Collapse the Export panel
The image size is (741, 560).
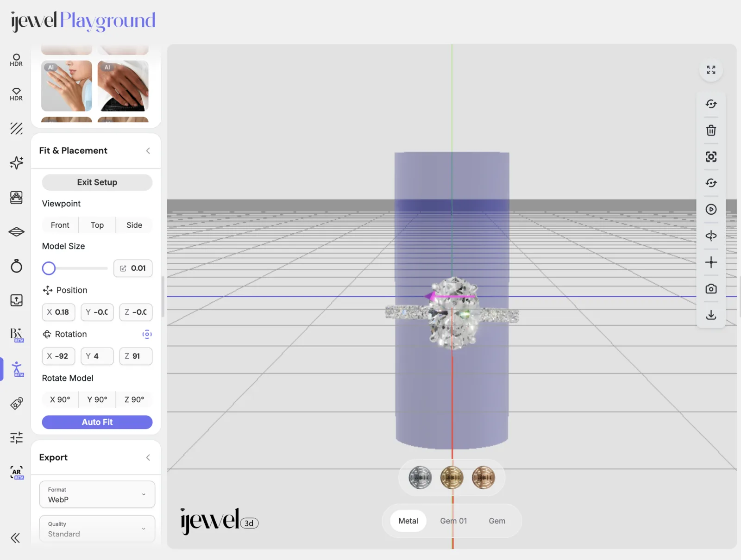coord(148,458)
